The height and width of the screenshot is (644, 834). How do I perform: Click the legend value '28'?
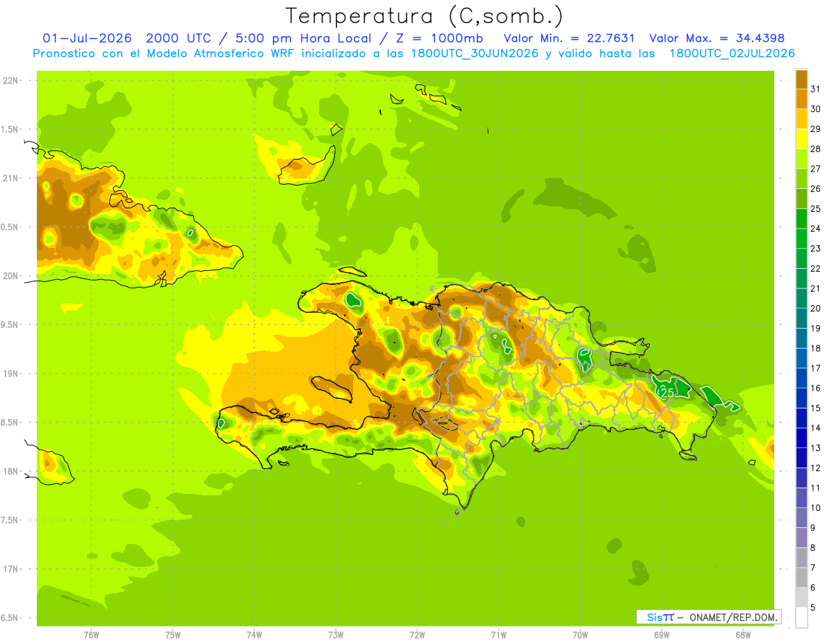click(x=815, y=149)
